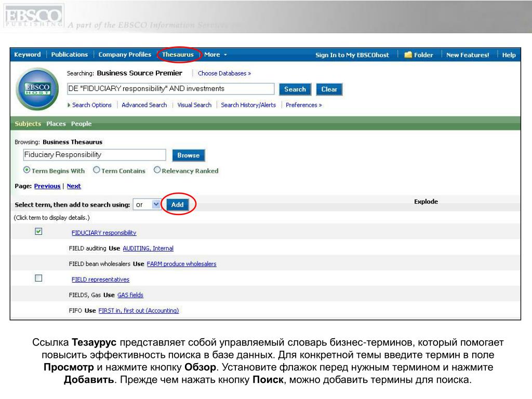The height and width of the screenshot is (399, 532).
Task: Expand the More menu dropdown
Action: pos(216,55)
